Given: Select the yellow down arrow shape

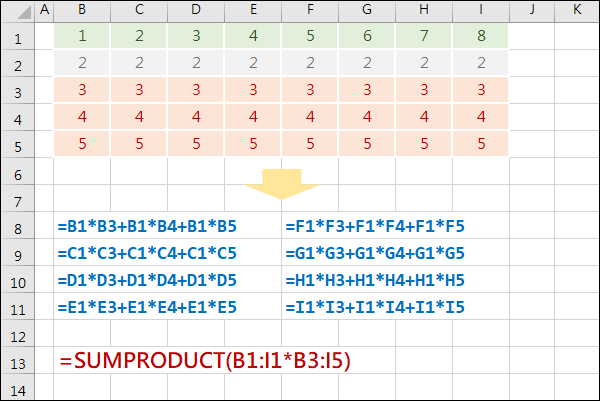Looking at the screenshot, I should click(x=282, y=184).
